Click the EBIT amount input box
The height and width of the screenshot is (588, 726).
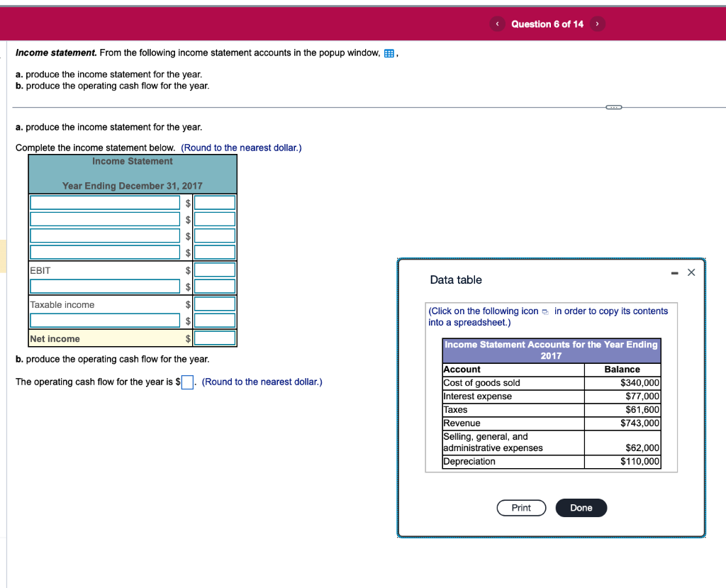215,270
